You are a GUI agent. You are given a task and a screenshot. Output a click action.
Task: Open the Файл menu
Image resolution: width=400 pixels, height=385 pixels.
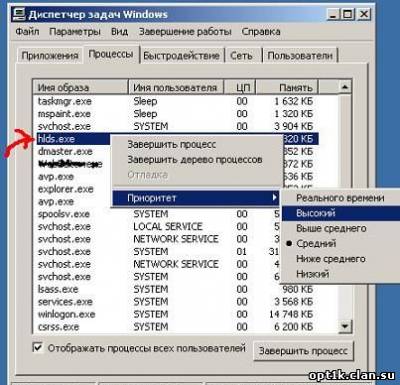(x=27, y=32)
